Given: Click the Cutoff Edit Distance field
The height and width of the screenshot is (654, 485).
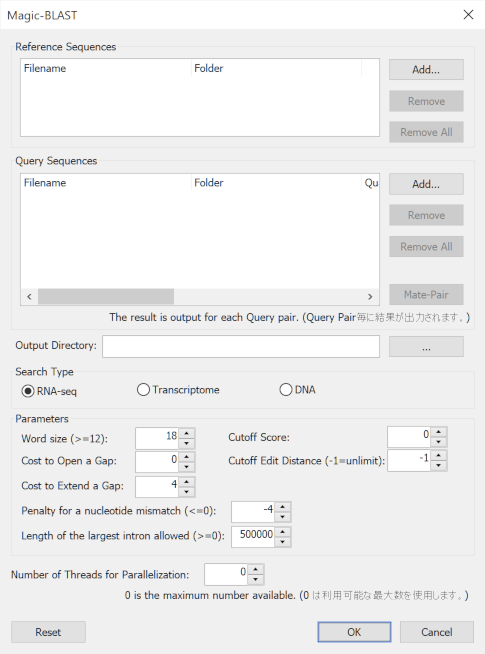Looking at the screenshot, I should coord(409,460).
